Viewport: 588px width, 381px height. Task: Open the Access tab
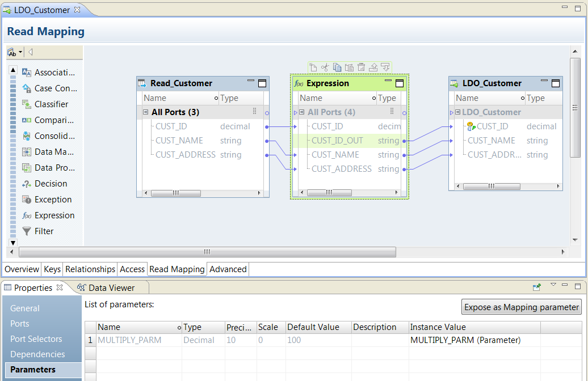coord(132,269)
